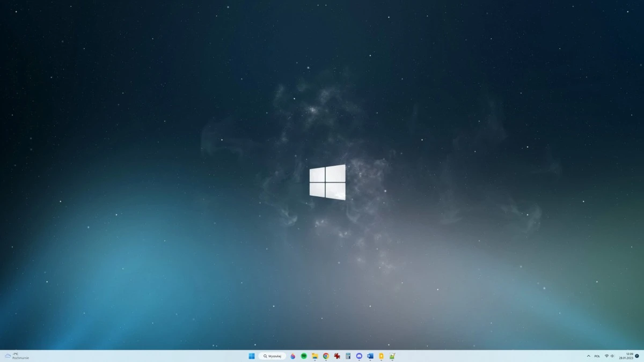
Task: Open Spotify from the taskbar
Action: click(x=303, y=356)
